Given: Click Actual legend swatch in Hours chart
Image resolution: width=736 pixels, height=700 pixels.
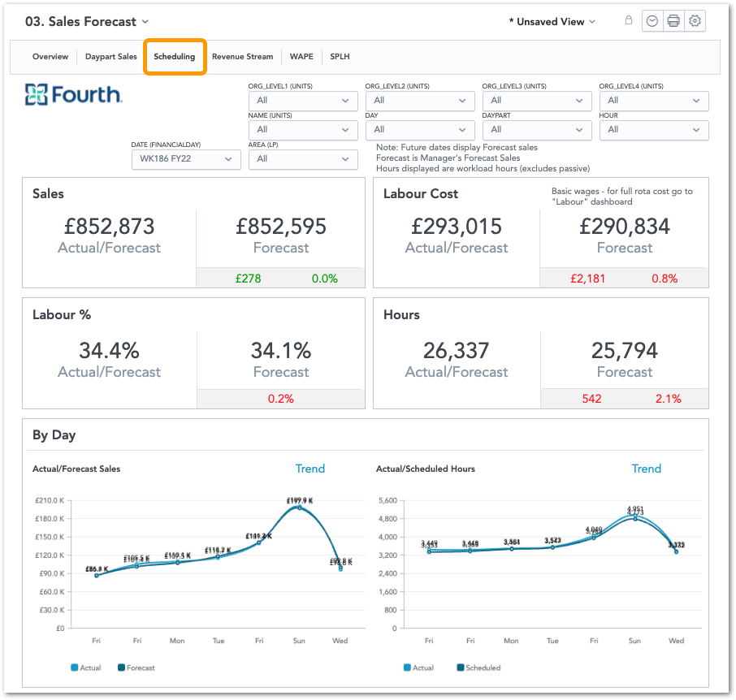Looking at the screenshot, I should 408,668.
